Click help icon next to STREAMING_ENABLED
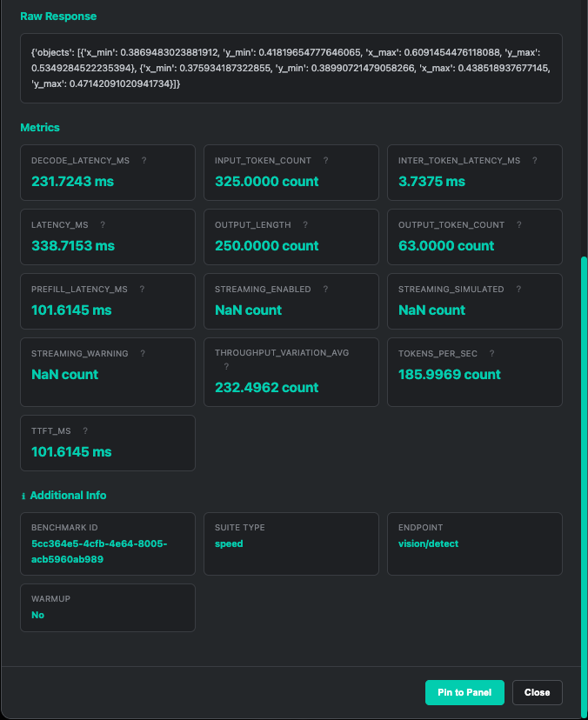Viewport: 588px width, 720px height. (x=325, y=290)
